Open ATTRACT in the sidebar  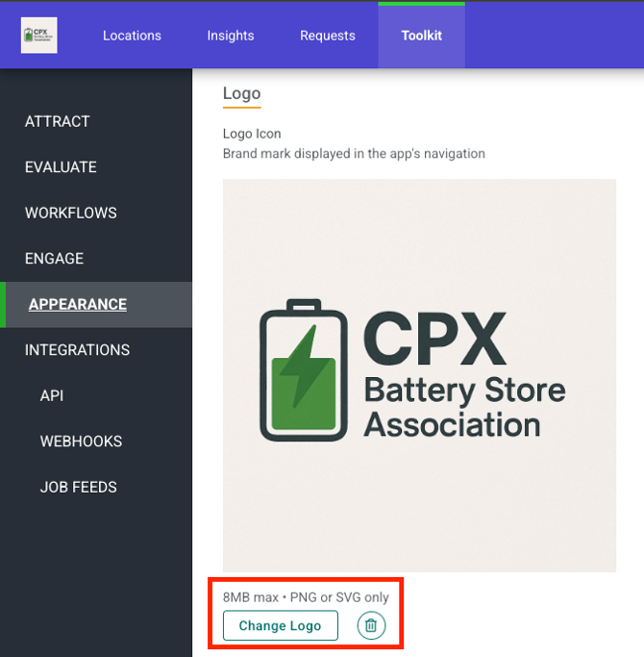58,121
